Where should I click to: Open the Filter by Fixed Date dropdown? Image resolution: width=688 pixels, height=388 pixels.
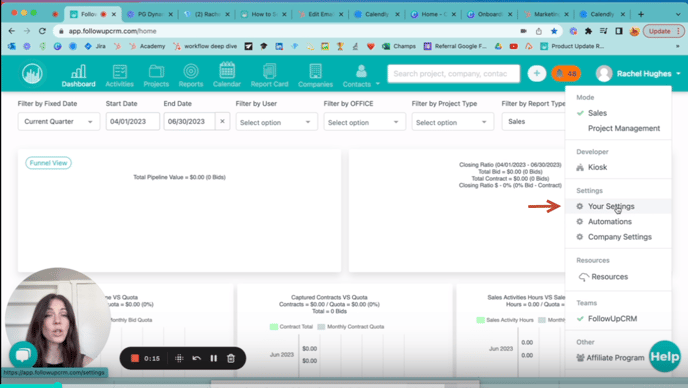point(59,122)
